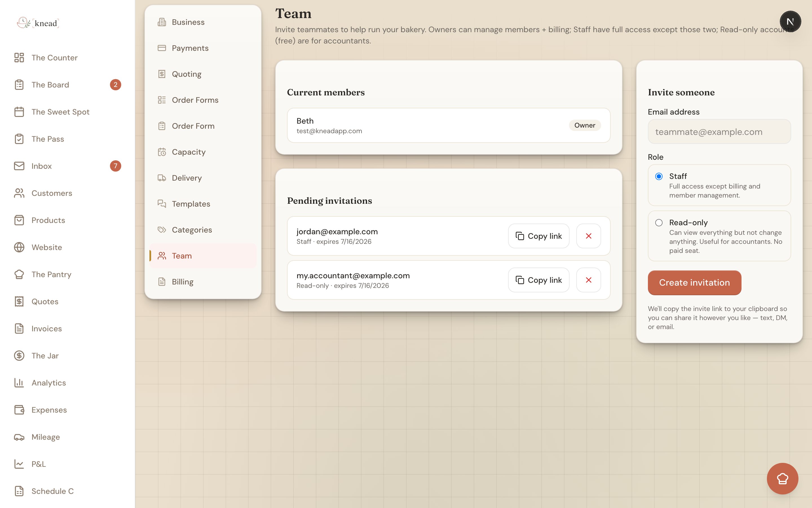
Task: Open Order Form settings
Action: 203,126
